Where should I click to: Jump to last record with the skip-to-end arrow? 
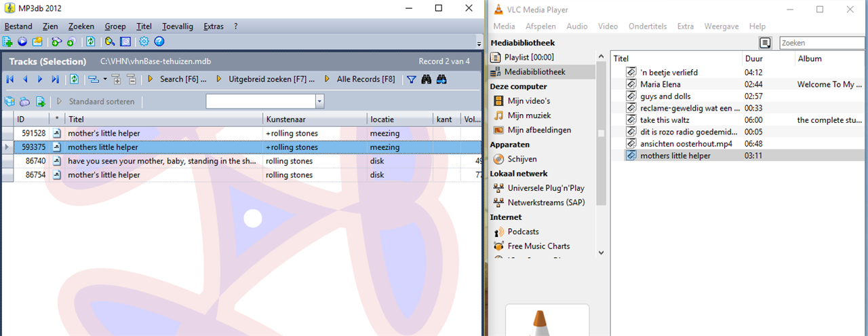(x=56, y=79)
